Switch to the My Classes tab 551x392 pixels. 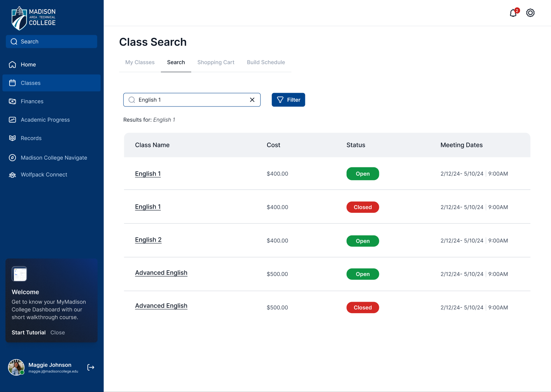(140, 62)
